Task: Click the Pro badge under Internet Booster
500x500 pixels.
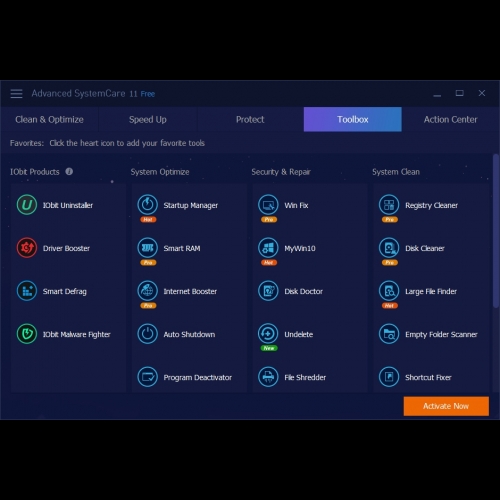Action: point(148,306)
